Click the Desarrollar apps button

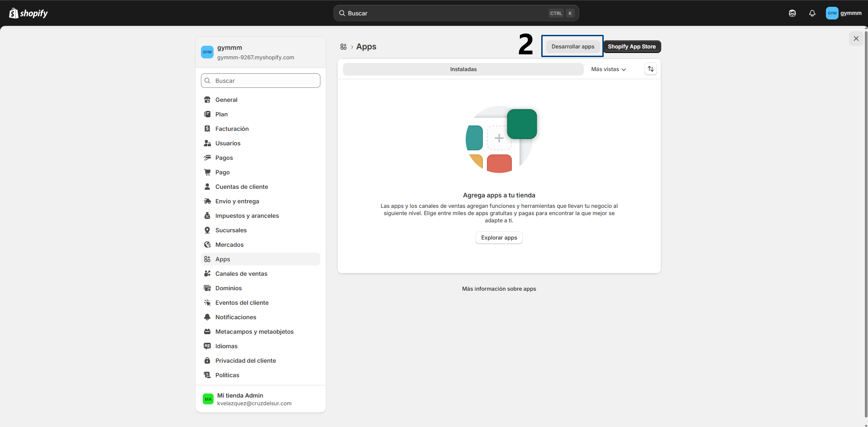572,47
